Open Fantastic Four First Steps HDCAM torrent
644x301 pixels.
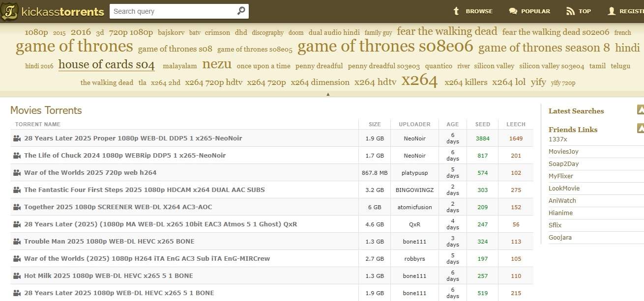click(x=145, y=190)
